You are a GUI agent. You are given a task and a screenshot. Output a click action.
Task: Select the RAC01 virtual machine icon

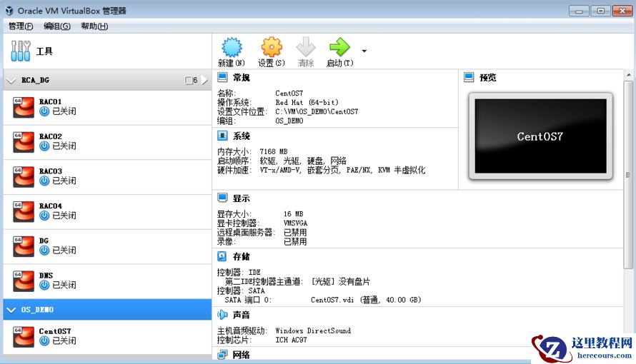click(23, 107)
